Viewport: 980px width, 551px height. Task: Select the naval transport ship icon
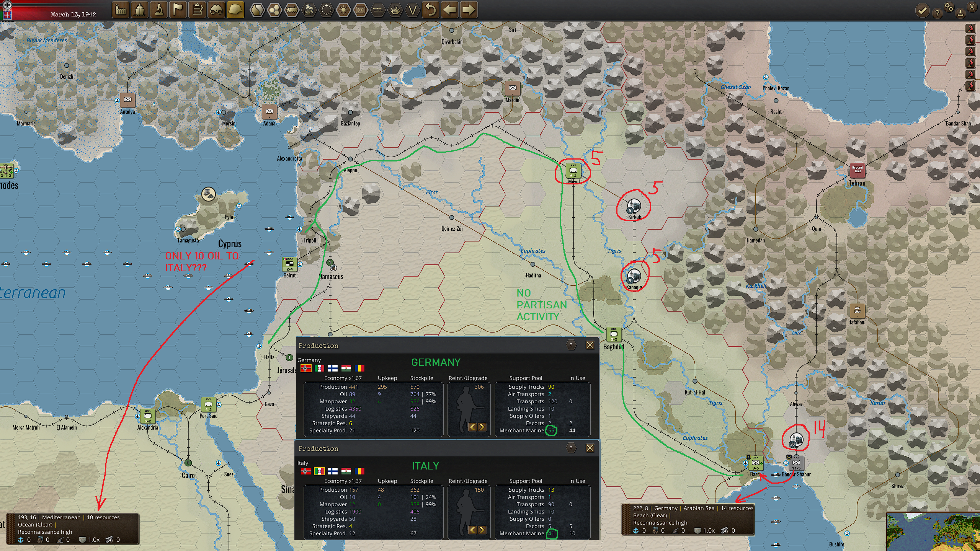[x=140, y=10]
